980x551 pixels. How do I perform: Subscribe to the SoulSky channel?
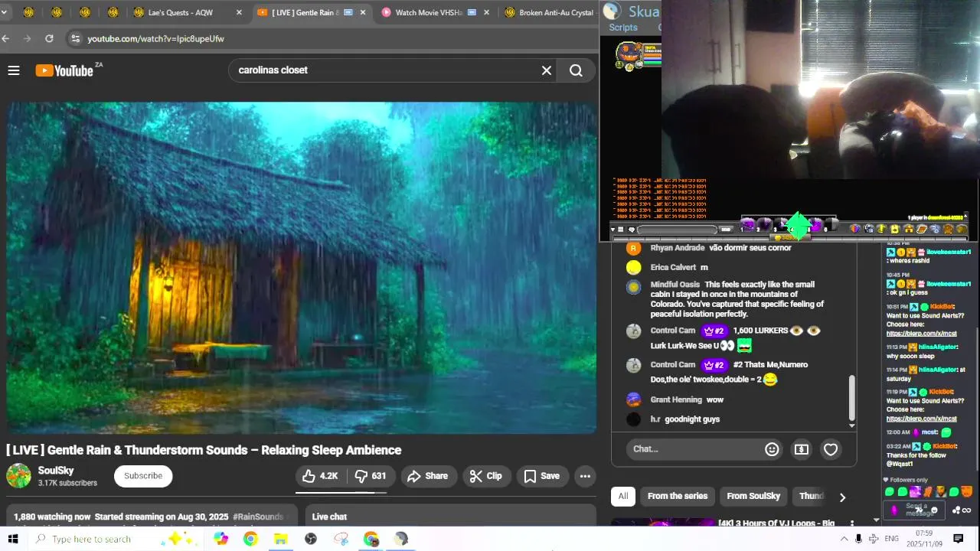(143, 476)
